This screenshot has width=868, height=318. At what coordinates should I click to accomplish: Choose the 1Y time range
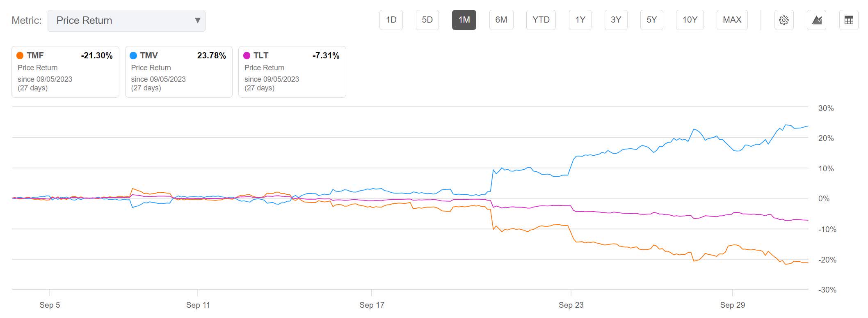(x=580, y=20)
